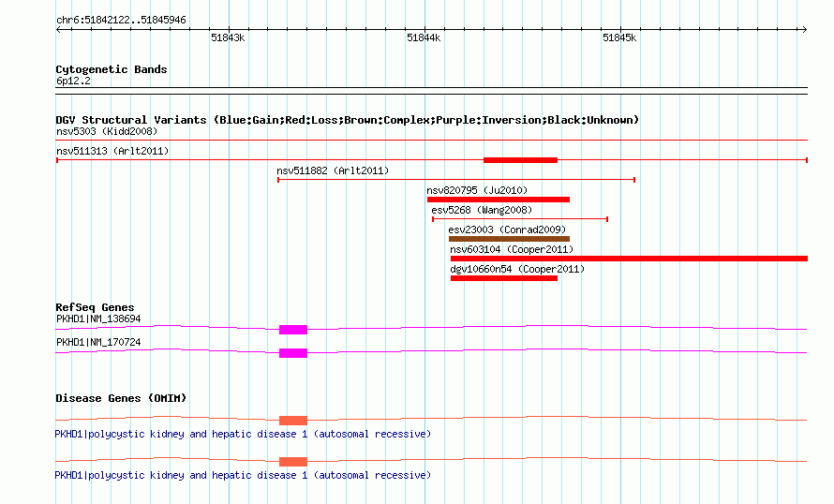Select the dgv10660n54 red loss bar
Screen dimensions: 834x504
[x=504, y=278]
